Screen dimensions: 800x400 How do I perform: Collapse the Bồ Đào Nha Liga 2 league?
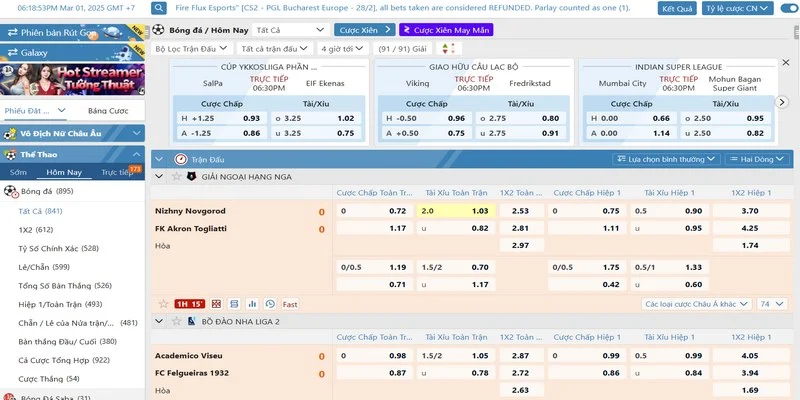point(161,321)
